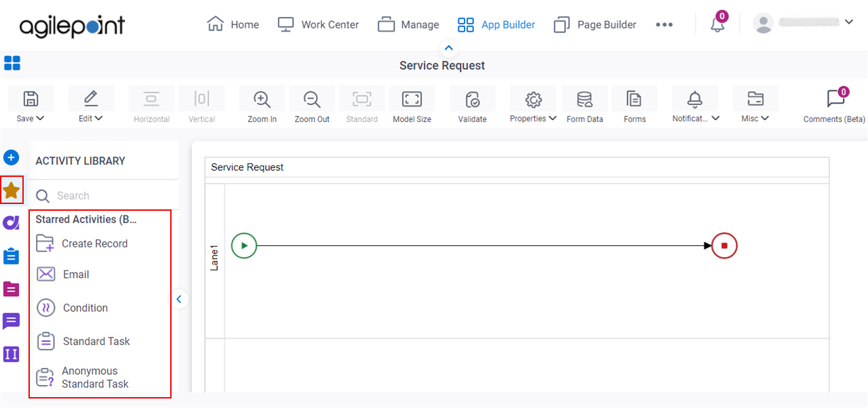Go to the Home tab
Image resolution: width=868 pixels, height=408 pixels.
pyautogui.click(x=233, y=24)
